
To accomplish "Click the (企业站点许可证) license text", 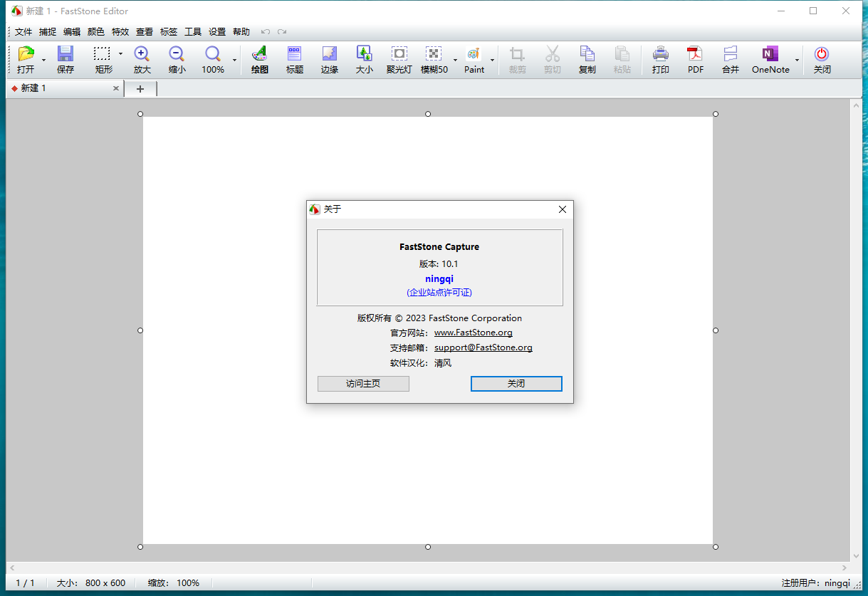I will pyautogui.click(x=439, y=293).
